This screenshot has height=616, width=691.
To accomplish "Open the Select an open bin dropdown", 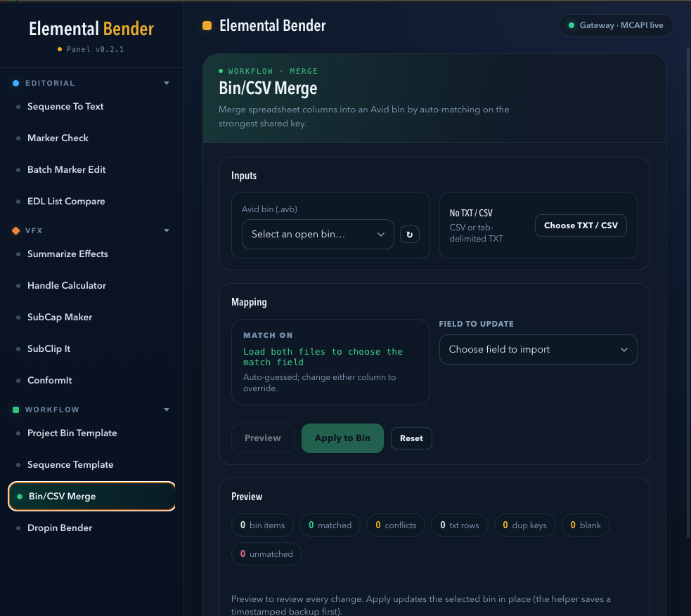I will coord(318,234).
